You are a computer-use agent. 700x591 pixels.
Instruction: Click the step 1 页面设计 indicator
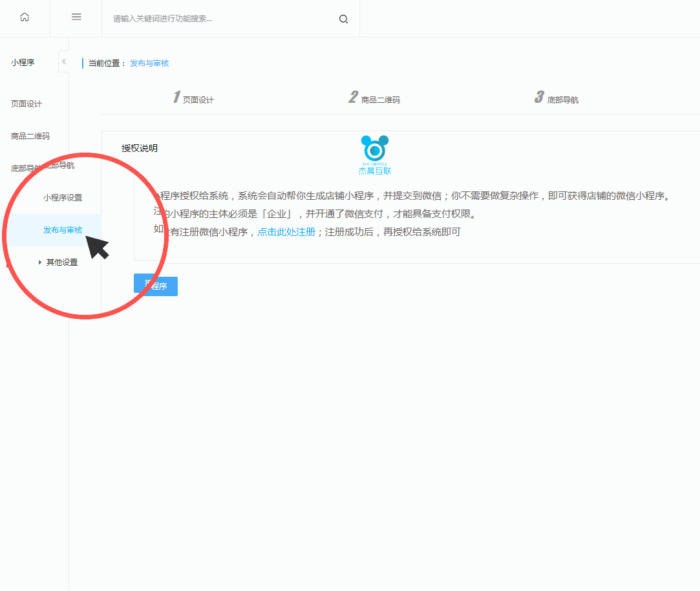[x=193, y=98]
